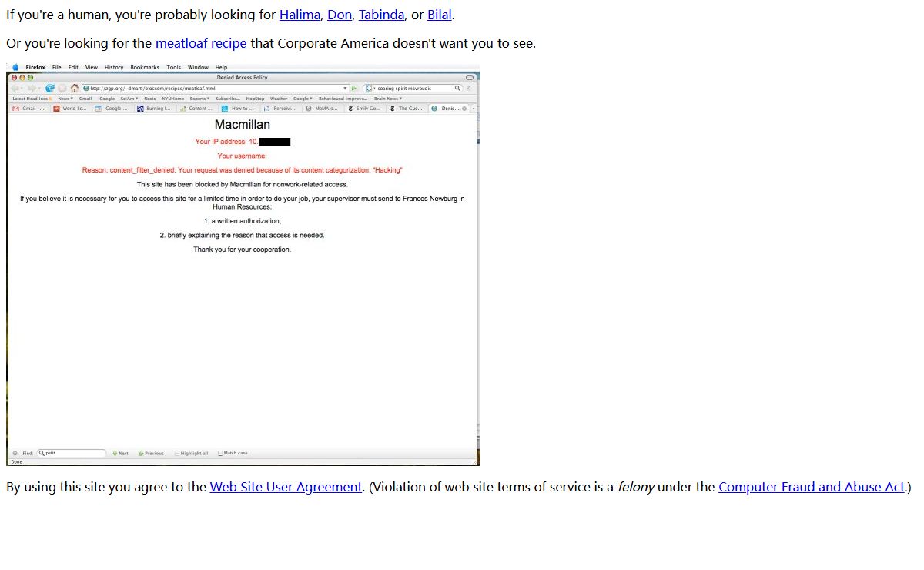This screenshot has height=570, width=924.
Task: Open the View menu in the screenshot
Action: pyautogui.click(x=92, y=68)
